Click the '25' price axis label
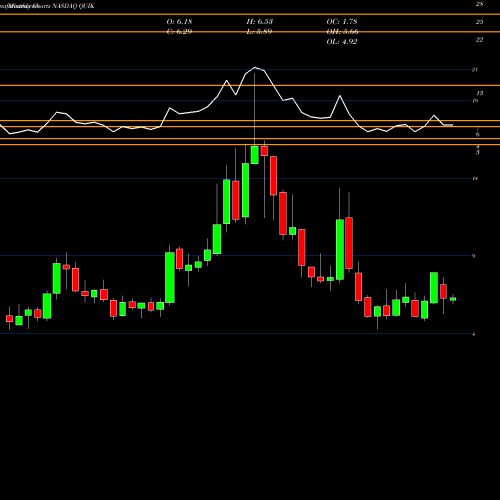 pyautogui.click(x=479, y=22)
